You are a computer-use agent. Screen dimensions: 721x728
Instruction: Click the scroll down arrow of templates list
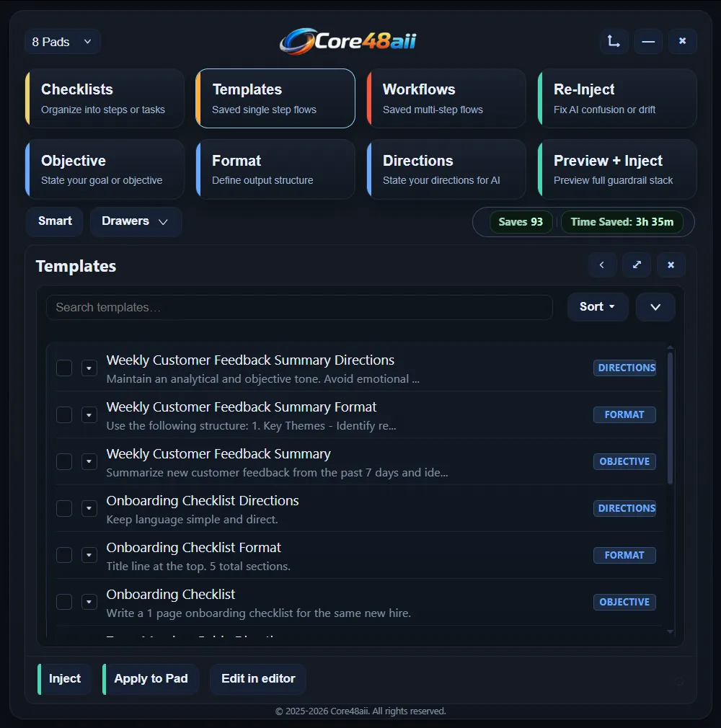670,631
